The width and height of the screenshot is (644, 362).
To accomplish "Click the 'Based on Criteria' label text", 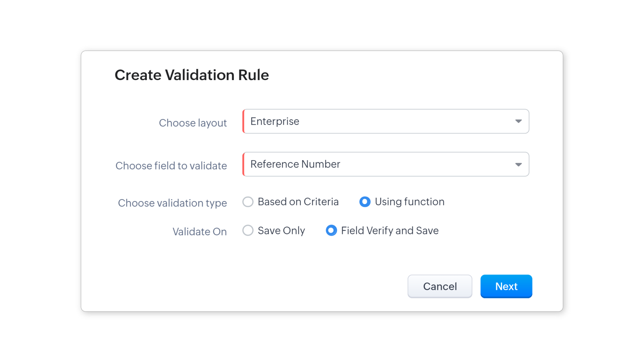I will pyautogui.click(x=298, y=202).
